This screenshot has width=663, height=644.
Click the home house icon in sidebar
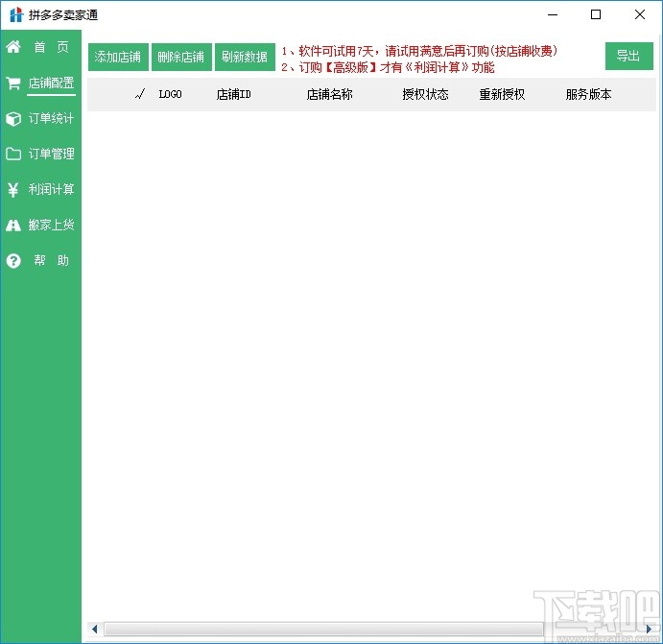tap(13, 46)
